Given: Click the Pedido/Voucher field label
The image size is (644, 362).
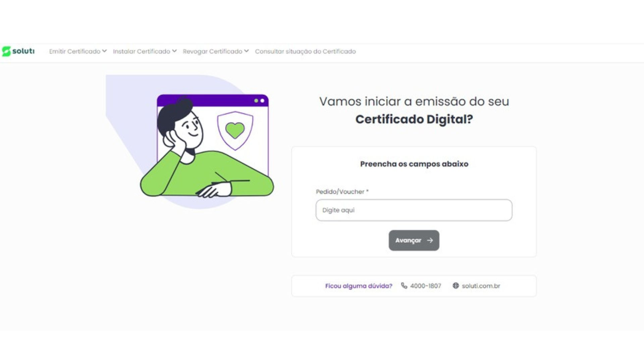Looking at the screenshot, I should [x=342, y=192].
